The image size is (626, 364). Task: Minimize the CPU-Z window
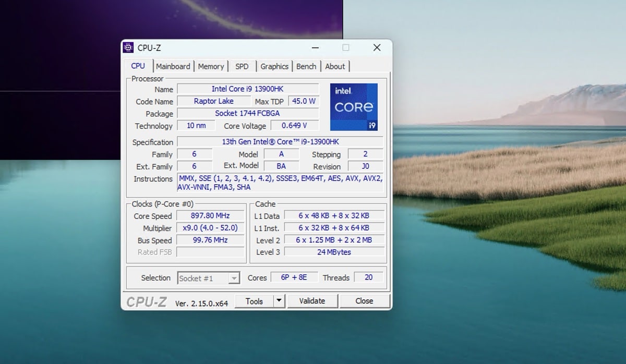coord(315,48)
